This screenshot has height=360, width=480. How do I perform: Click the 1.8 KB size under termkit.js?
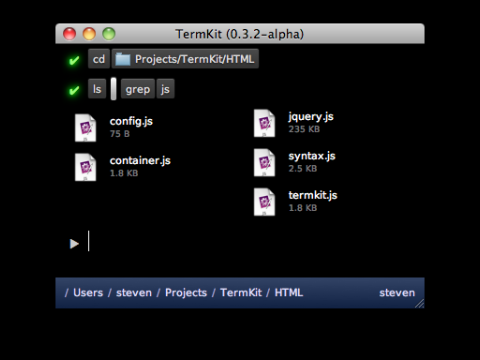(303, 208)
